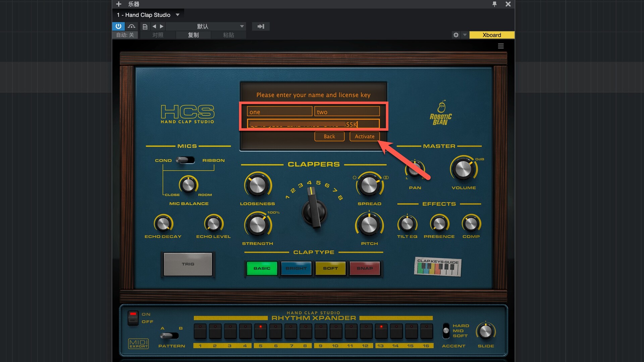
Task: Switch the HARD/MID/SOFT accent selector
Action: 446,330
